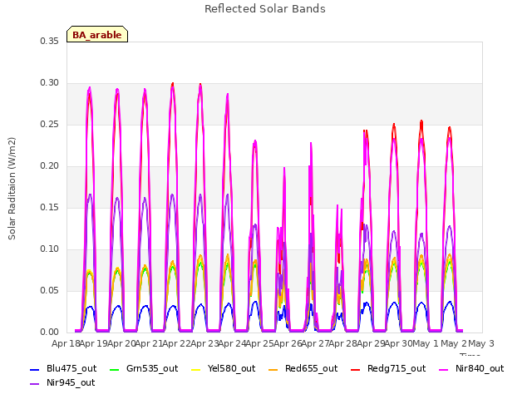532x399 pixels.
Task: Click the May 2 x-axis date label
Action: tap(454, 344)
